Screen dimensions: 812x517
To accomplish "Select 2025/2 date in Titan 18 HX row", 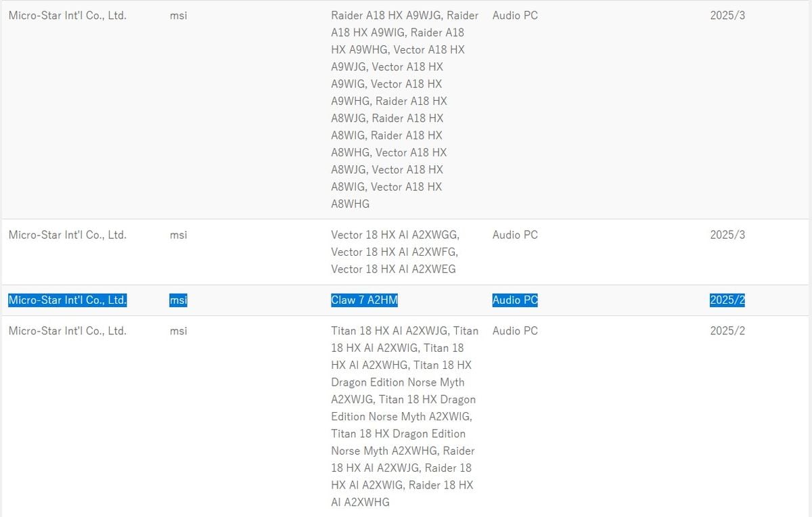I will click(727, 331).
